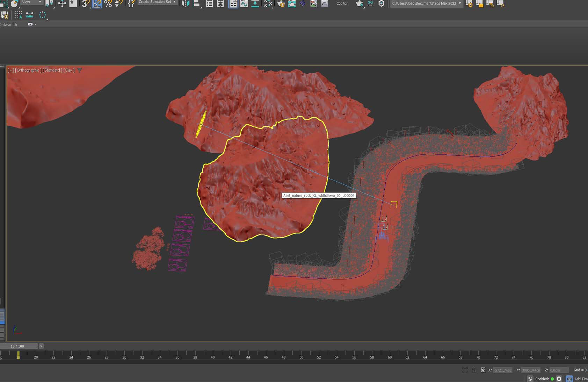Click the Add Time Tag cube icon
The image size is (588, 382).
click(x=569, y=379)
